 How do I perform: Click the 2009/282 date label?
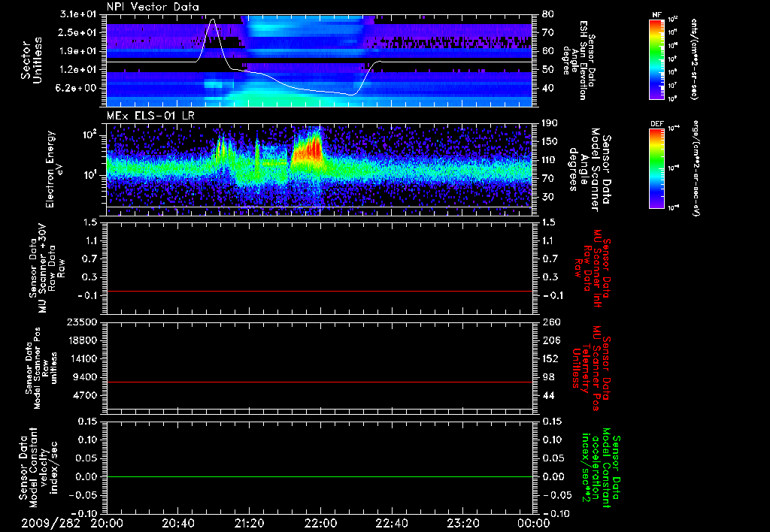50,523
